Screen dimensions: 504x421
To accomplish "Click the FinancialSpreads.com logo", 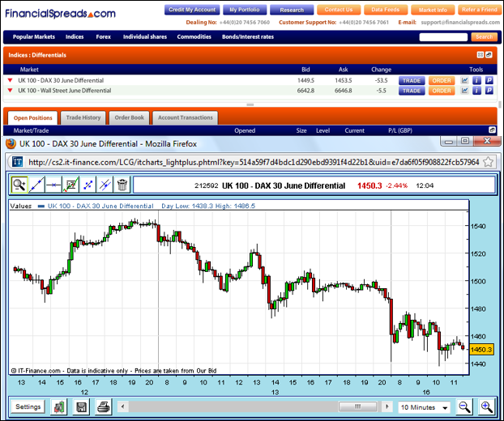I will coord(60,13).
